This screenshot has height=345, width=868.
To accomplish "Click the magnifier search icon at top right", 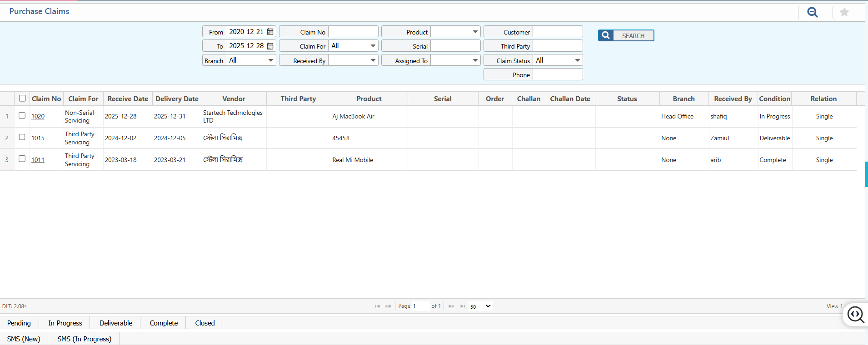I will (x=812, y=12).
